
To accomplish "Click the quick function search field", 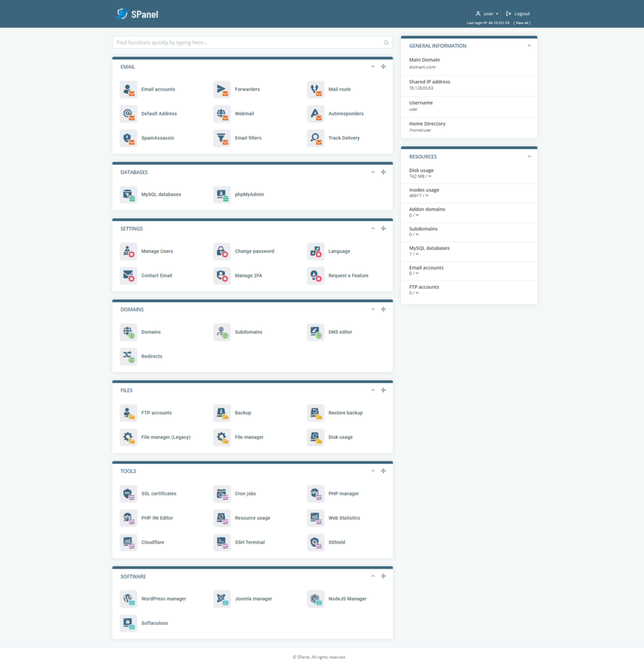I will 252,42.
